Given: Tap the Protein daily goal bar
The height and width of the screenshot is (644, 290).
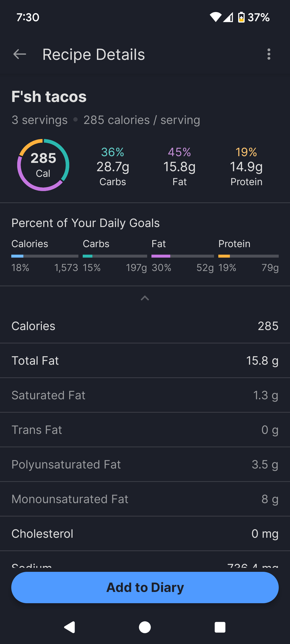Looking at the screenshot, I should coord(248,256).
